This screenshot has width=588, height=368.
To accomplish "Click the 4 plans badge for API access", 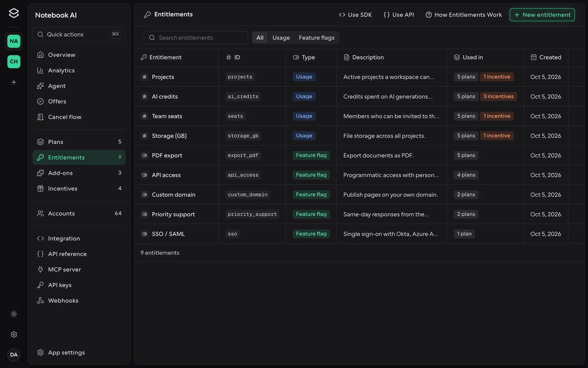I will tap(466, 175).
